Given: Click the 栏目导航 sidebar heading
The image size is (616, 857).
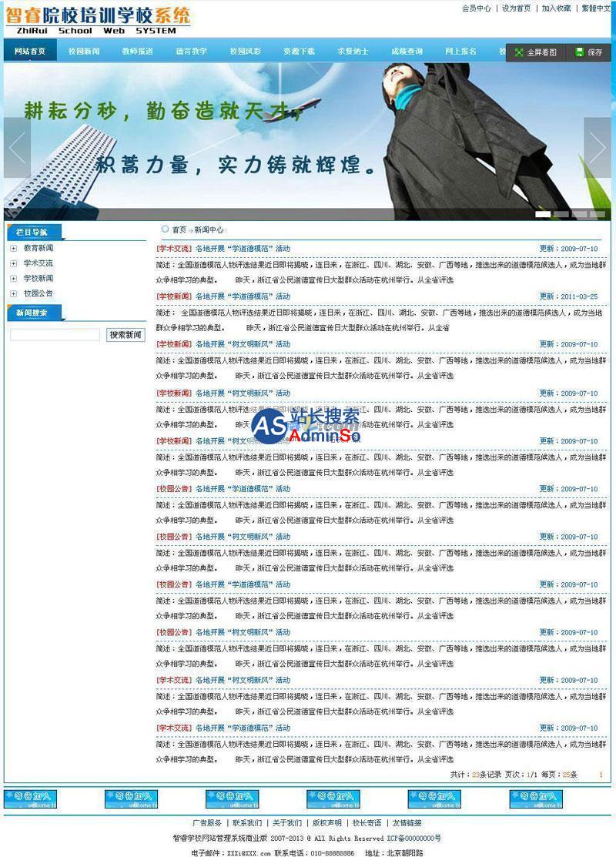Looking at the screenshot, I should coord(32,233).
